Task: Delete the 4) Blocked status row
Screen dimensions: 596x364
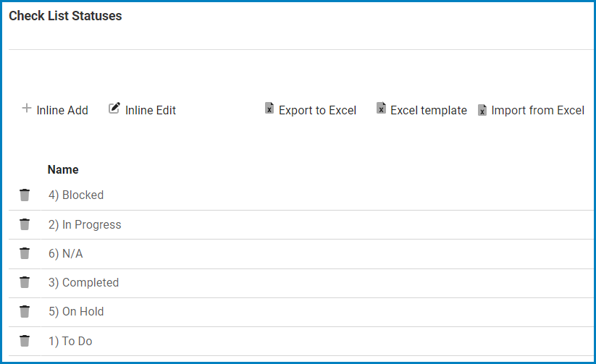Action: (25, 195)
